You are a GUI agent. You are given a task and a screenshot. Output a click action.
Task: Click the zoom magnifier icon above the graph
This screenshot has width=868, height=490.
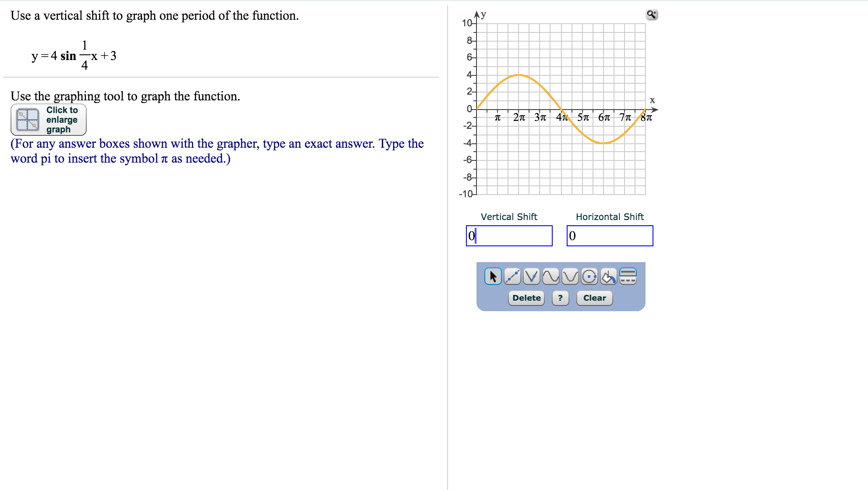point(651,14)
